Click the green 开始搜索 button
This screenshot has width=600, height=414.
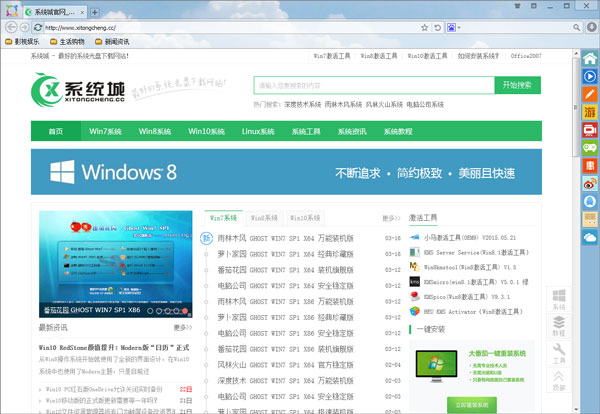click(517, 85)
